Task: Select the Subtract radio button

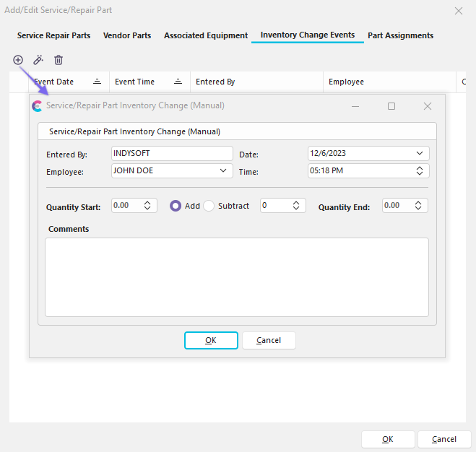Action: pyautogui.click(x=209, y=206)
